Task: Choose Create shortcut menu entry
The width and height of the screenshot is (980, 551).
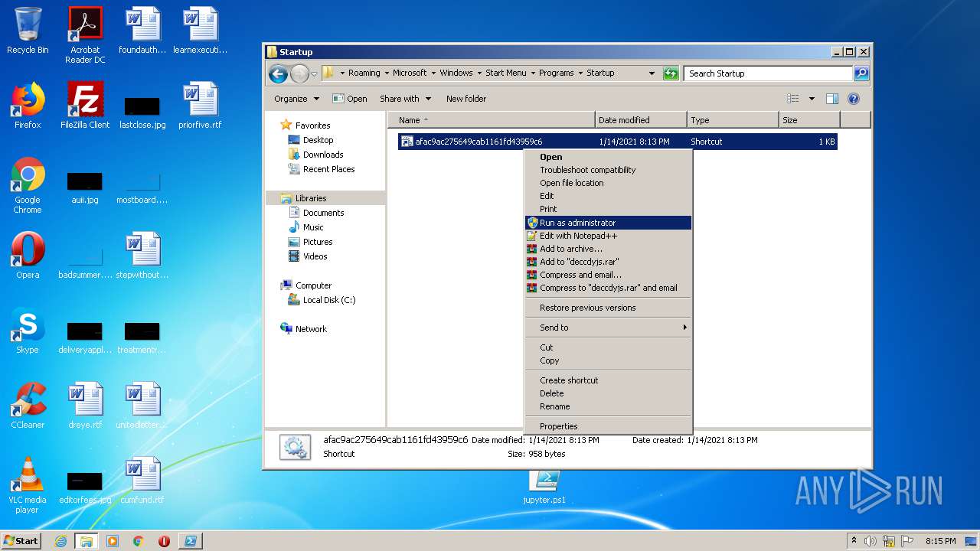Action: (x=608, y=380)
